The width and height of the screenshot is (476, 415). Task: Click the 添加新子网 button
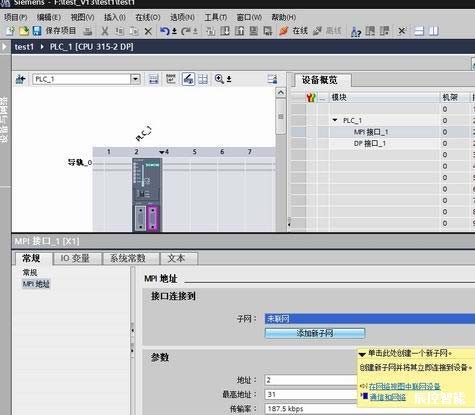[x=315, y=333]
